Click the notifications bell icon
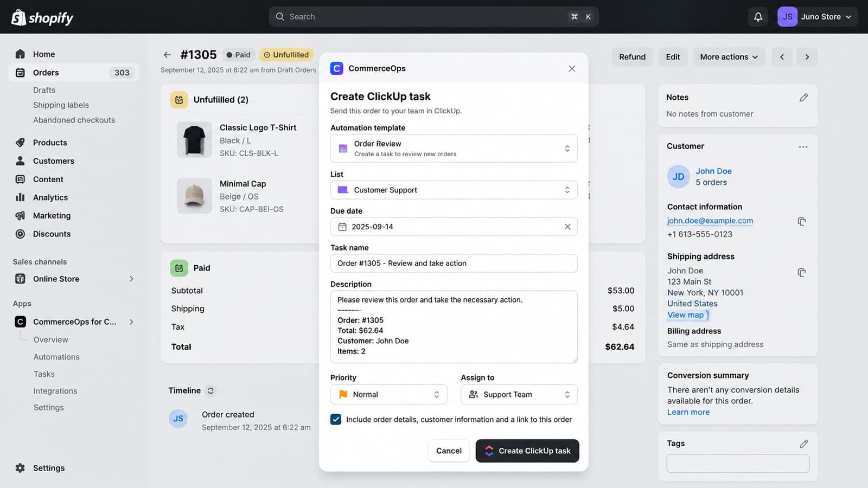The height and width of the screenshot is (488, 868). (x=758, y=17)
